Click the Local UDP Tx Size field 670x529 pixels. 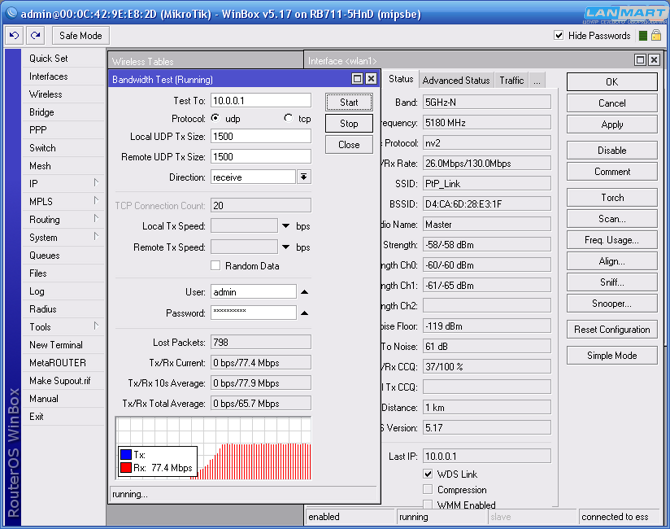click(x=261, y=136)
